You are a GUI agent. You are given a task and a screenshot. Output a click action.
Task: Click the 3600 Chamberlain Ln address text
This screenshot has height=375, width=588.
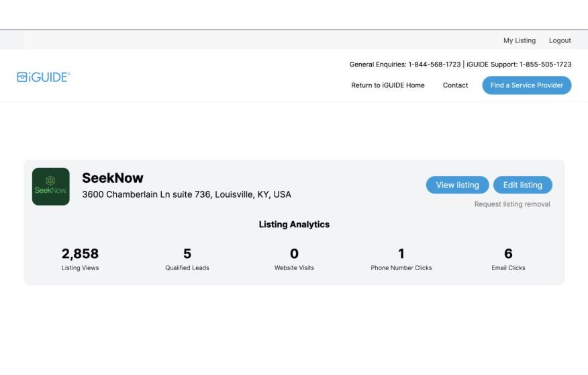(x=187, y=194)
